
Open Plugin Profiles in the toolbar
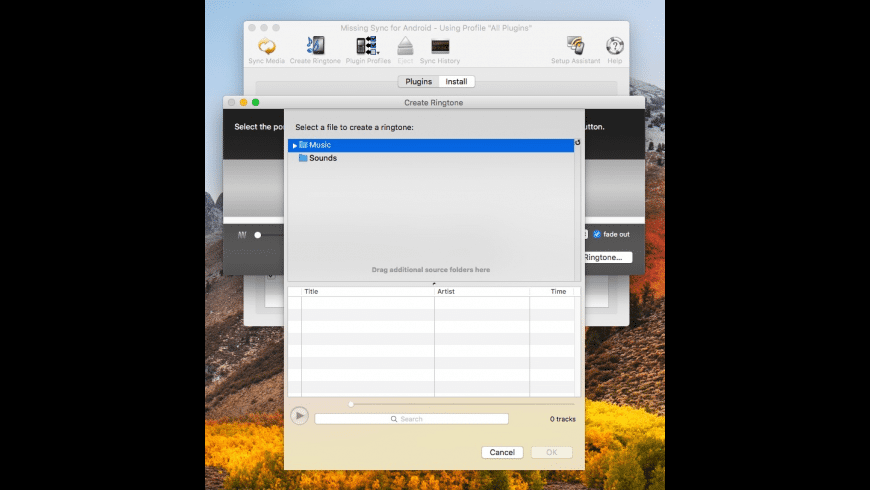pos(368,50)
